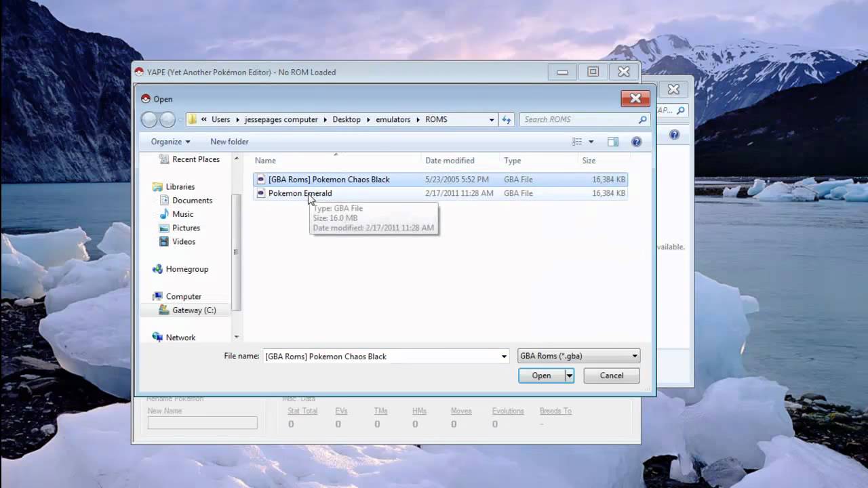868x488 pixels.
Task: Click navigation pane scroll down arrow
Action: coord(237,337)
